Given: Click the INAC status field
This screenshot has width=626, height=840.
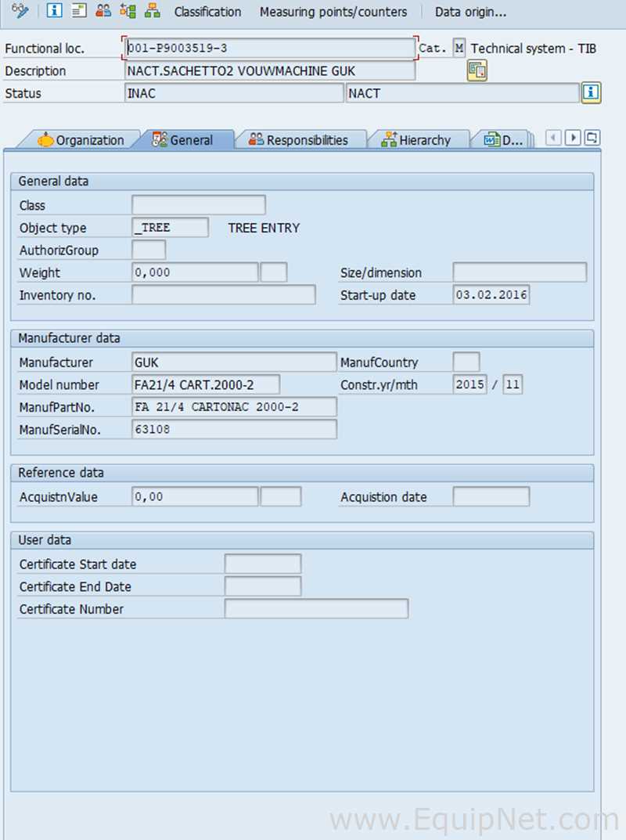Looking at the screenshot, I should click(234, 93).
